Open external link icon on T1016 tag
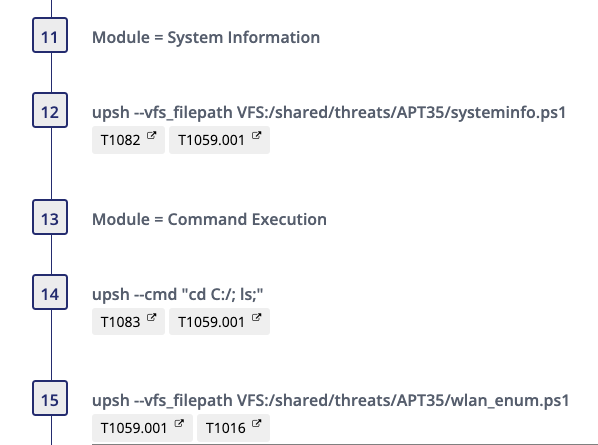 256,423
